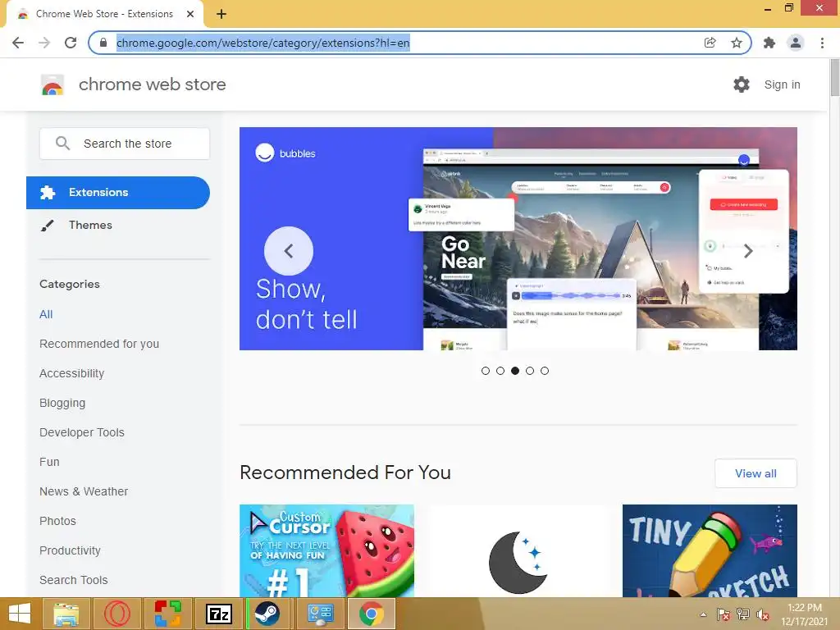Show the previous carousel banner
Screen dimensions: 840x630
coord(289,251)
